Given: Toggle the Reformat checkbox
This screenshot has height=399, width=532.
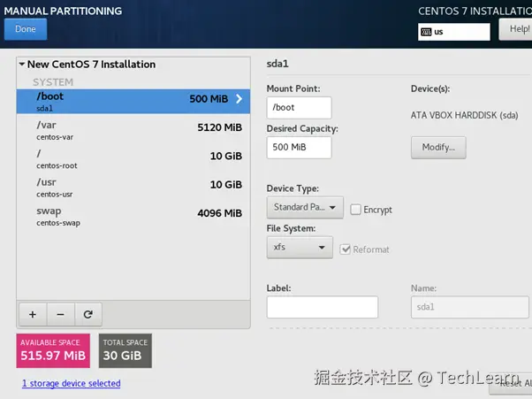Looking at the screenshot, I should [x=345, y=249].
